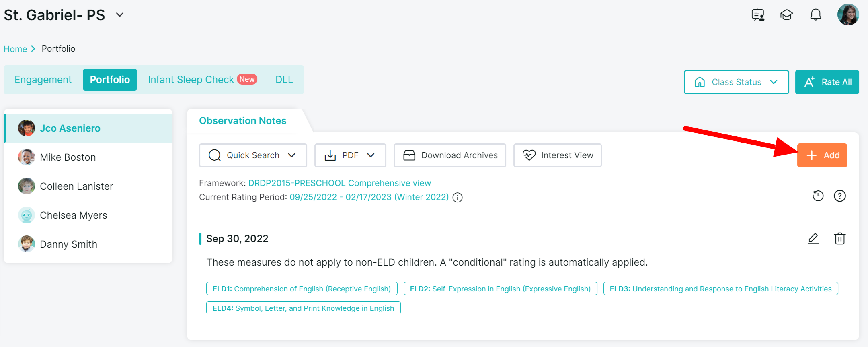Click the help question mark icon
Screen dimensions: 868x347
pos(840,196)
